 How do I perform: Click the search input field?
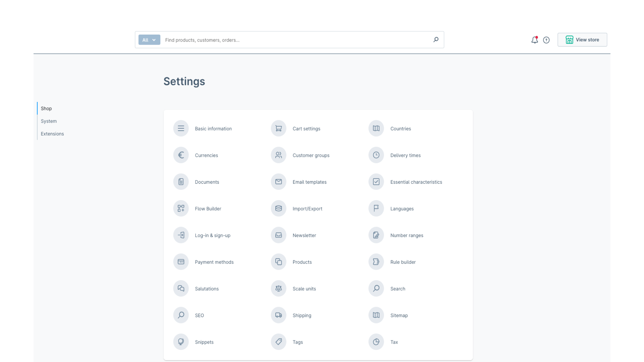click(289, 39)
